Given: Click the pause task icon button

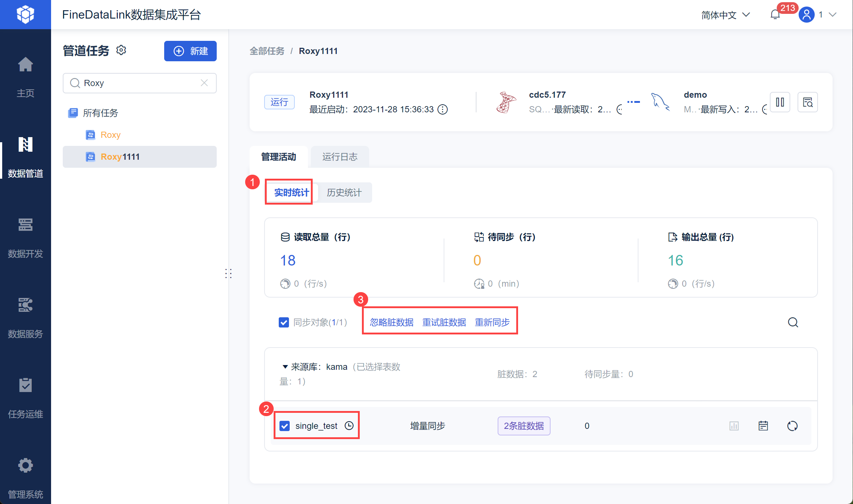Looking at the screenshot, I should (780, 102).
